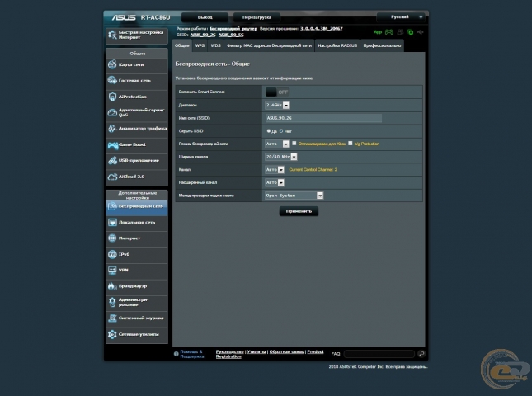Open the firmware version 3.0.0.4.384 link

tap(321, 29)
